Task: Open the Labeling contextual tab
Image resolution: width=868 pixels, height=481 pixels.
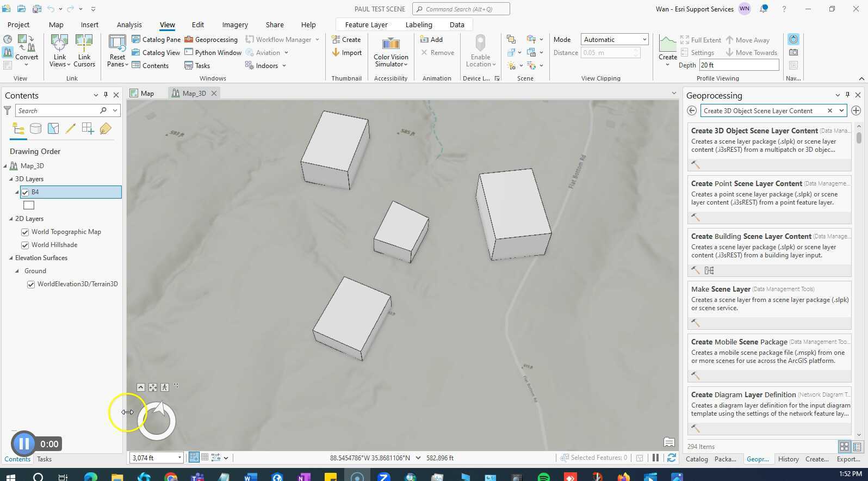Action: click(419, 24)
